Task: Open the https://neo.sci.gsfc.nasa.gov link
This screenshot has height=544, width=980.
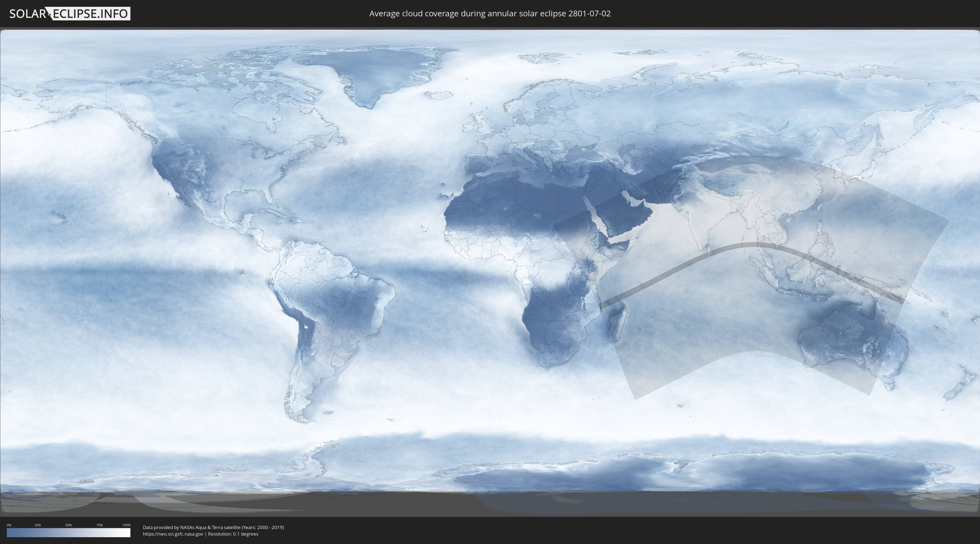Action: pyautogui.click(x=173, y=534)
